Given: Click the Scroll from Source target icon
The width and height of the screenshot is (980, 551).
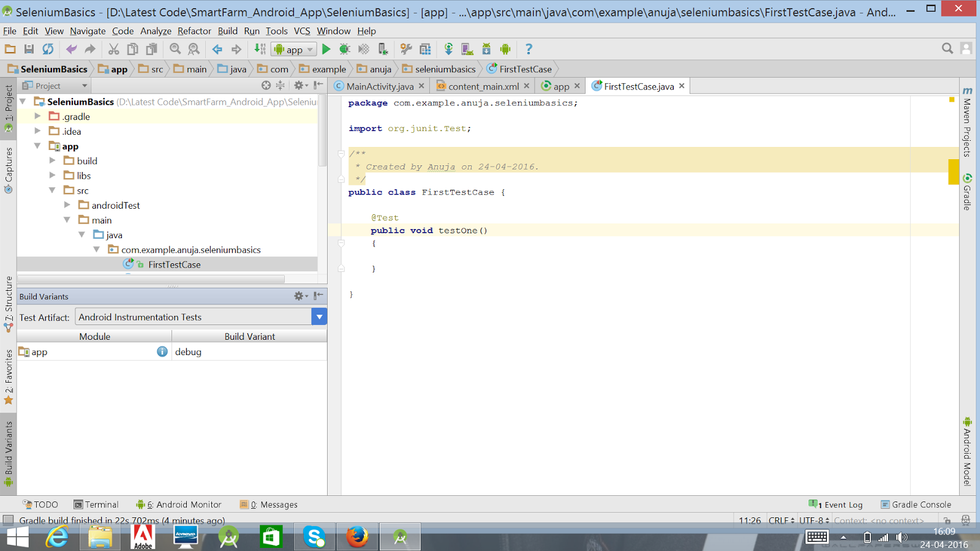Looking at the screenshot, I should [x=266, y=86].
